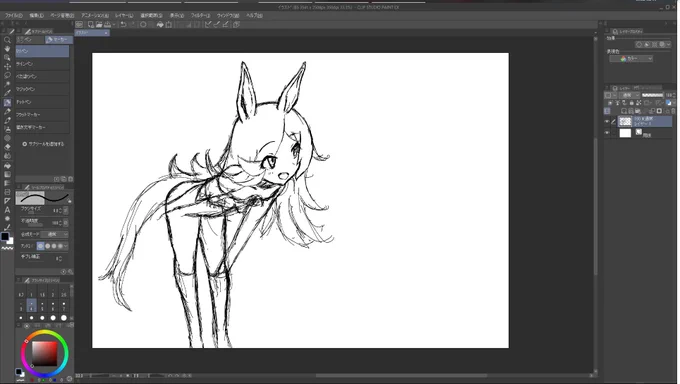Select the highlighted Pen tool icon
680x384 pixels.
tap(7, 102)
